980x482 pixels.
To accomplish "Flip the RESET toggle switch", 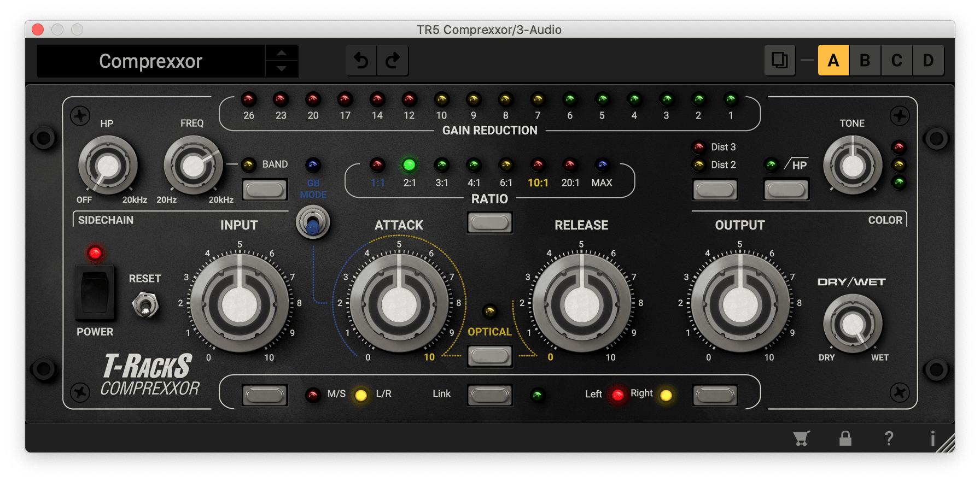I will pos(145,305).
